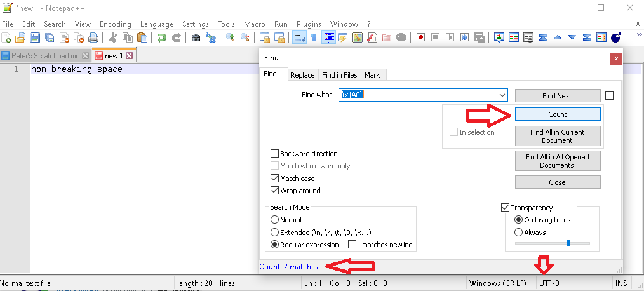
Task: Click the dark blue ball plugin icon
Action: pos(615,38)
